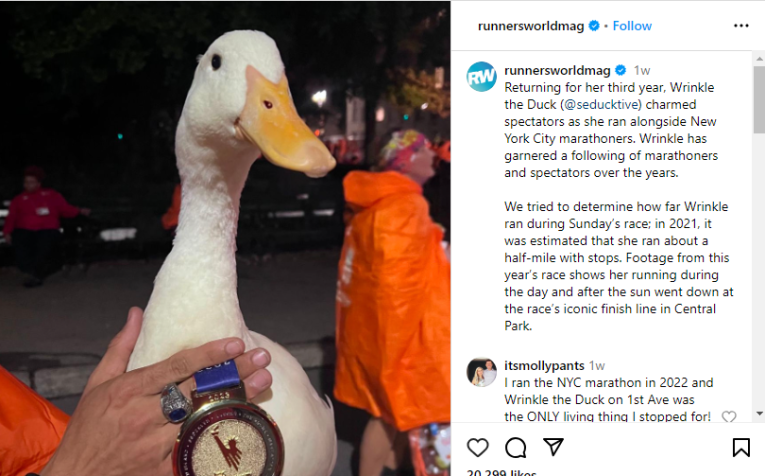Image resolution: width=765 pixels, height=476 pixels.
Task: Open @seducktive mention link
Action: tap(601, 104)
